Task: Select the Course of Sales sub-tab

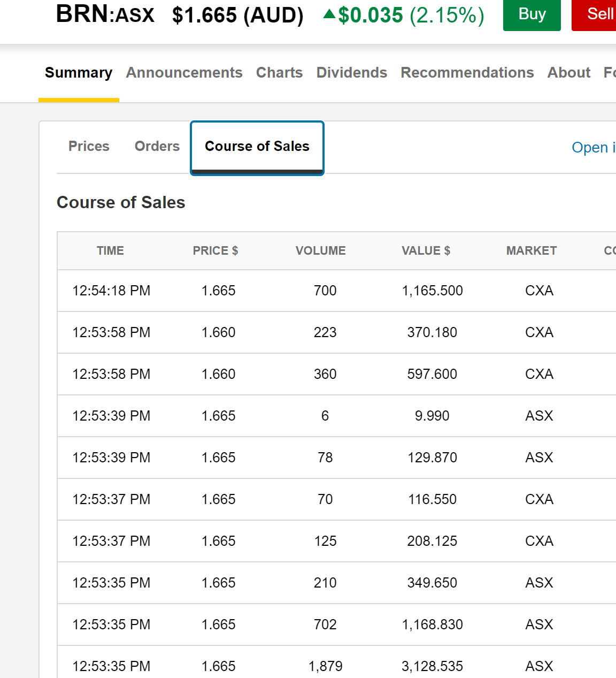Action: 257,147
